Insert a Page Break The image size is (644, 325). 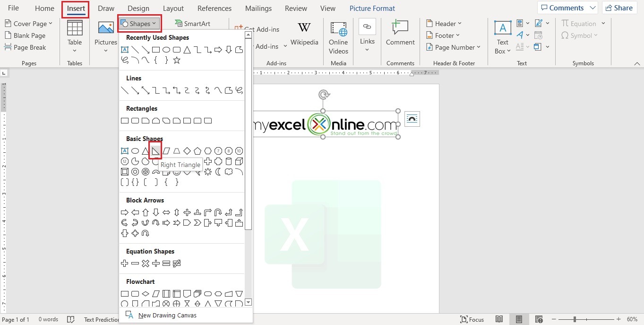point(25,47)
